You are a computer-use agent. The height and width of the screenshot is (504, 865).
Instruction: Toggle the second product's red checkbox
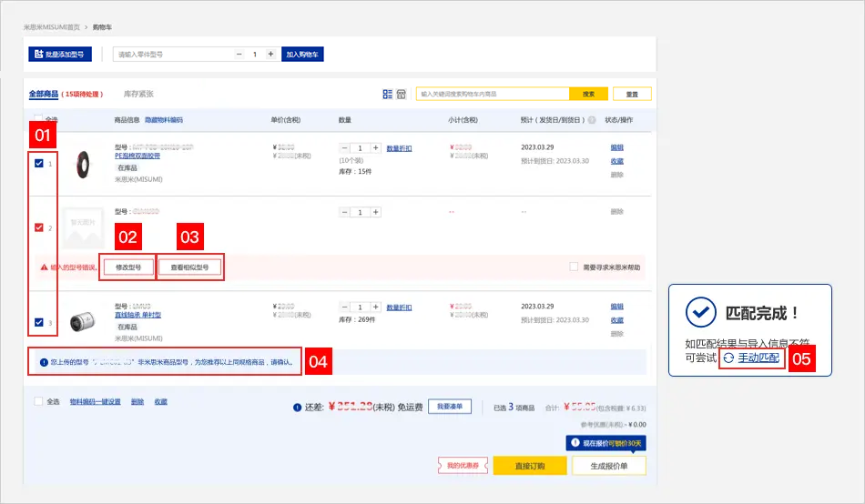coord(38,227)
